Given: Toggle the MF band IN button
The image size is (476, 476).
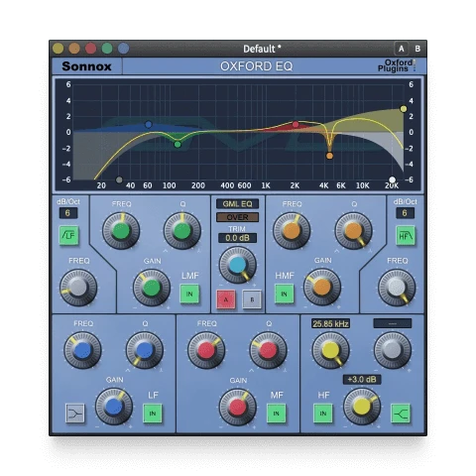Looking at the screenshot, I should 277,414.
